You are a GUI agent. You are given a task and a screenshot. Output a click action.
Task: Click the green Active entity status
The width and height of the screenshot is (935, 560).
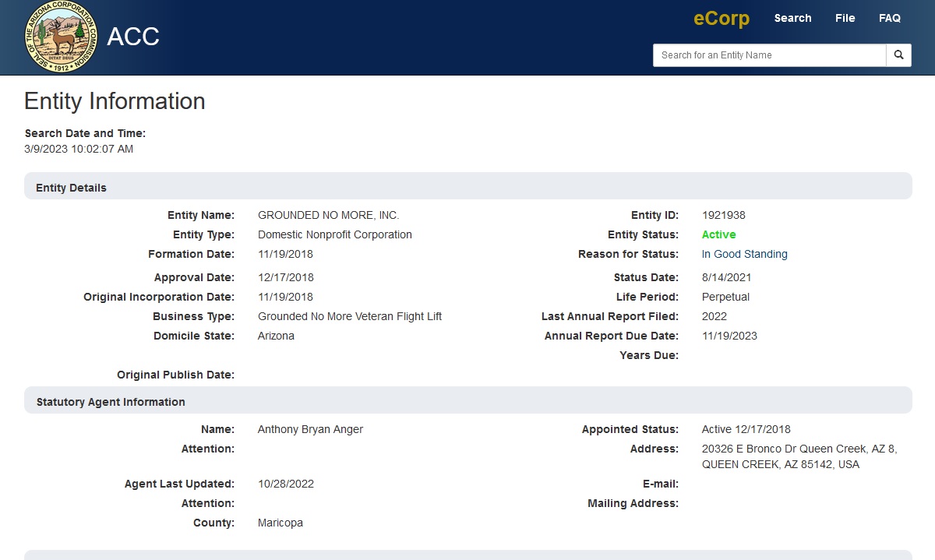[x=718, y=234]
